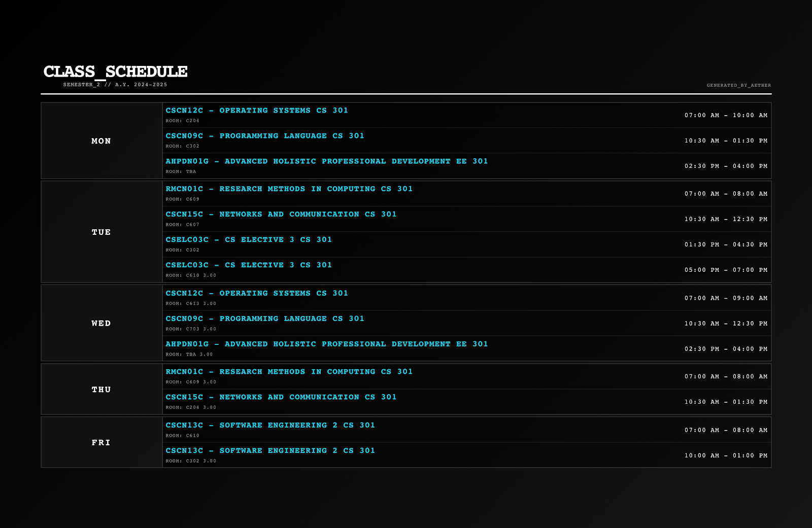
Task: Click the SOFTWARE ENGINEERING 2 title in room C610
Action: 270,425
